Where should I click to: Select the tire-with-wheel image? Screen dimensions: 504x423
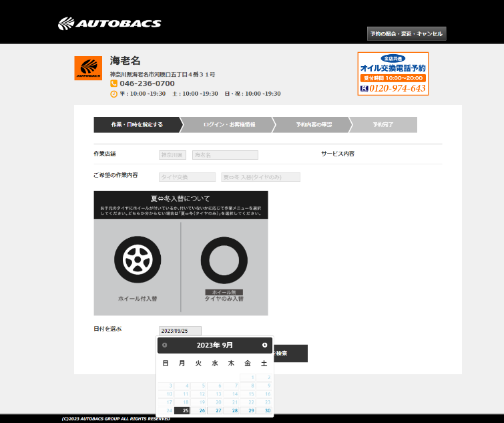[138, 259]
